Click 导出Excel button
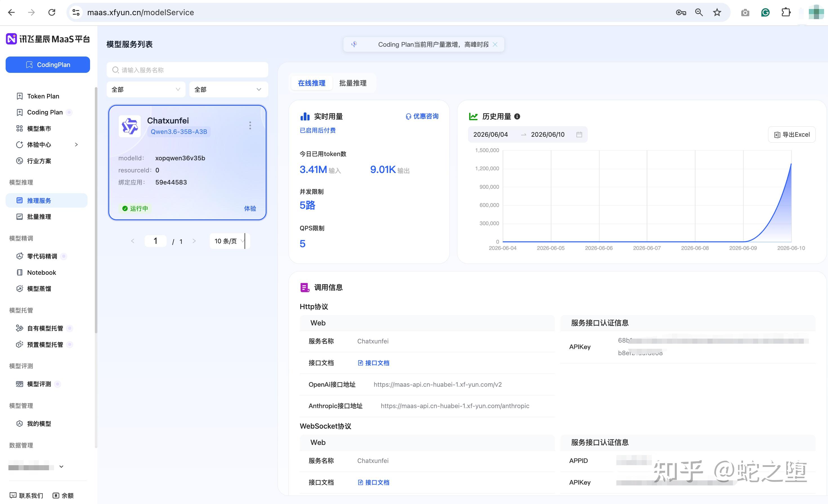This screenshot has height=504, width=828. point(792,134)
